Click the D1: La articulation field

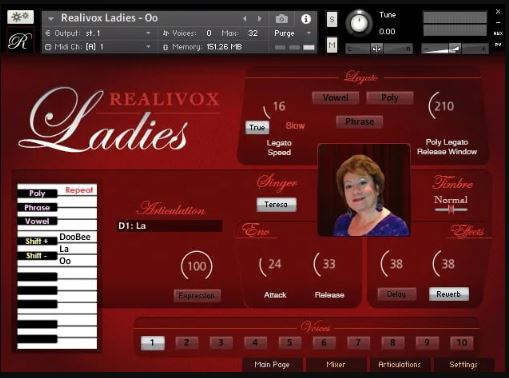point(169,226)
